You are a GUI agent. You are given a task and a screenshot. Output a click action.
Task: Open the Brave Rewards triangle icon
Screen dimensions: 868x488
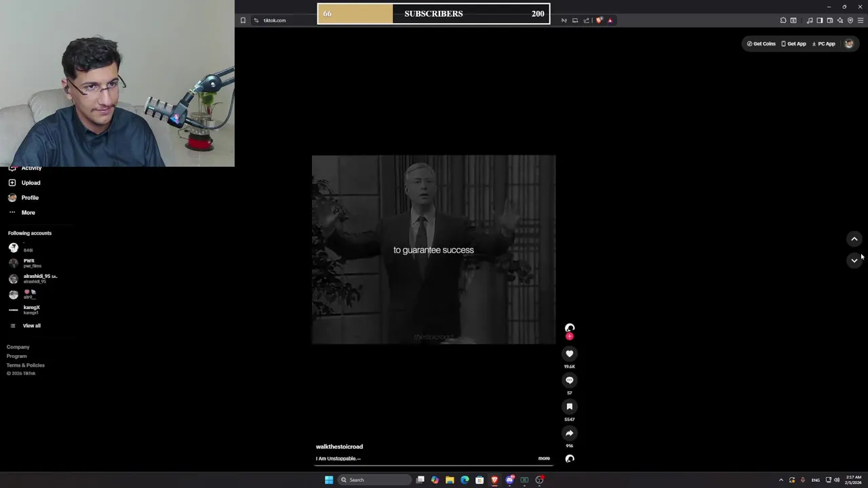coord(610,20)
